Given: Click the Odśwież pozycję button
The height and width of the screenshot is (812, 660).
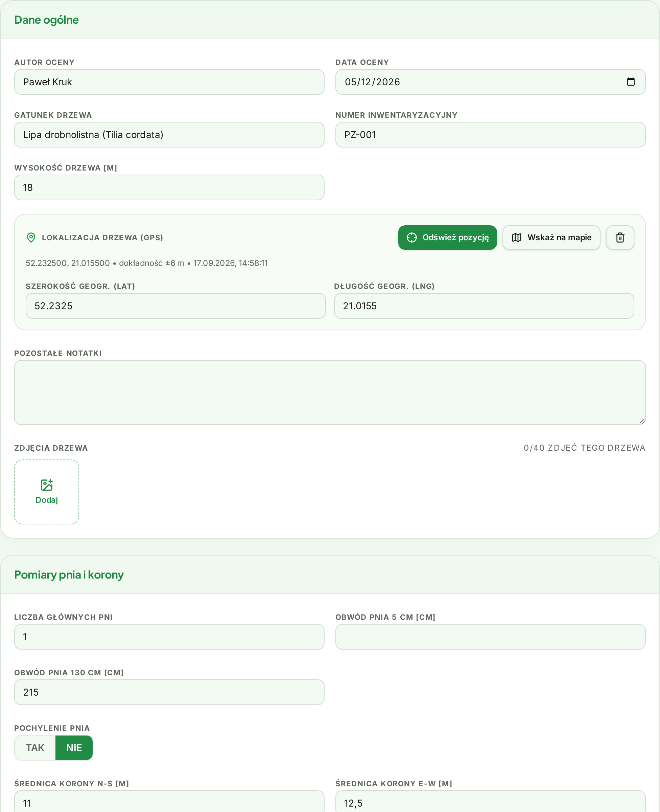Looking at the screenshot, I should pos(447,237).
